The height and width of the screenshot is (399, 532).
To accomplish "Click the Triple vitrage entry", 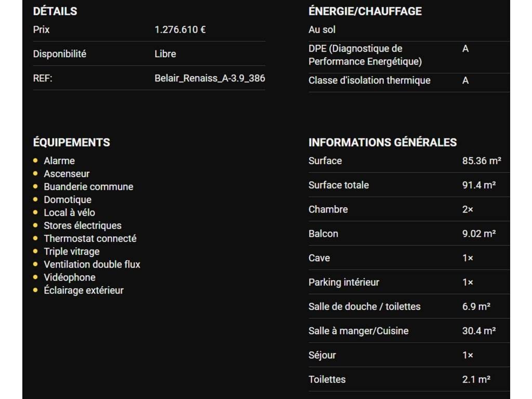I will point(72,251).
